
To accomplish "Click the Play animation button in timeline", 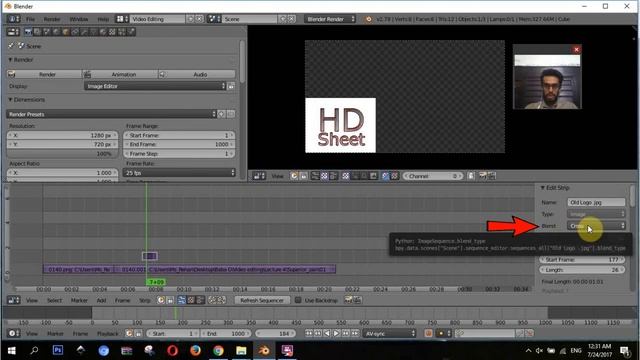I will (336, 333).
